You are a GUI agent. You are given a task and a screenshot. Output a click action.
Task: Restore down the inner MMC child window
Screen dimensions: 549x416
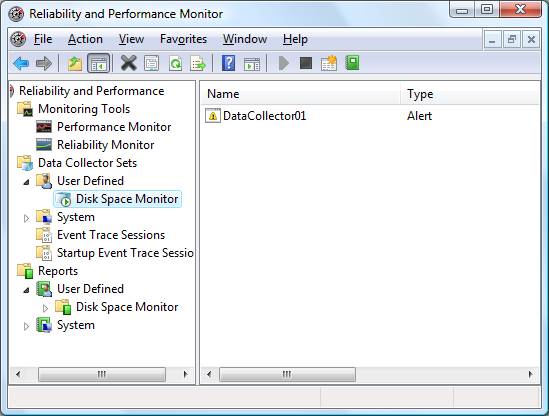(x=512, y=40)
